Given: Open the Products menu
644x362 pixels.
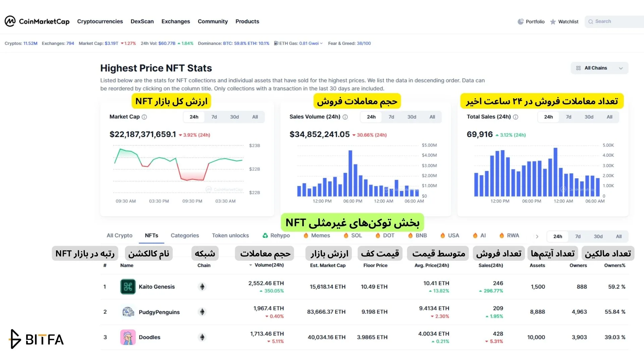Looking at the screenshot, I should click(x=247, y=21).
